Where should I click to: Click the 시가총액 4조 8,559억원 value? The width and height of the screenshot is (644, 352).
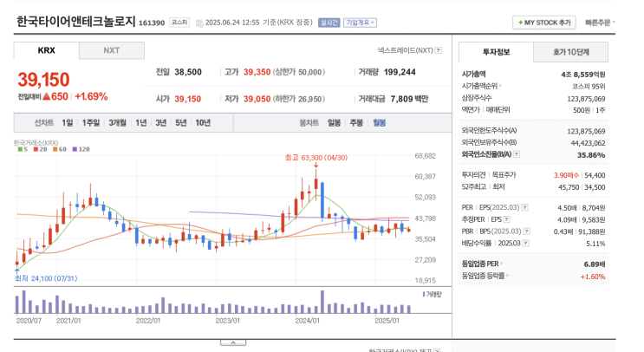pyautogui.click(x=583, y=75)
